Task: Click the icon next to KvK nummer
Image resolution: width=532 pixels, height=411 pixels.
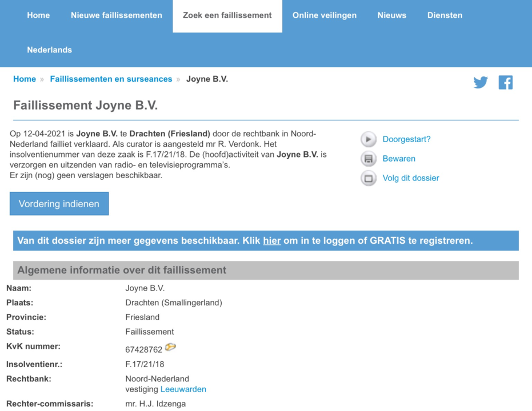Action: (170, 347)
